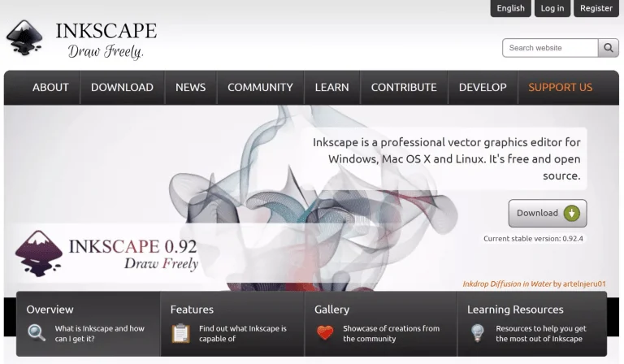
Task: Click 'Resources to help you get the most' text
Action: point(541,334)
